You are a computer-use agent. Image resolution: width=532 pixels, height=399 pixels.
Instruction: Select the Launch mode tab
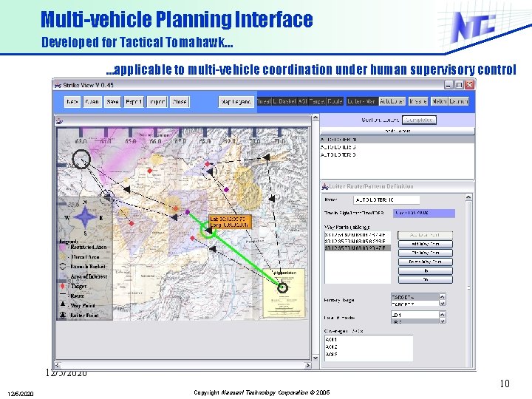coord(459,101)
